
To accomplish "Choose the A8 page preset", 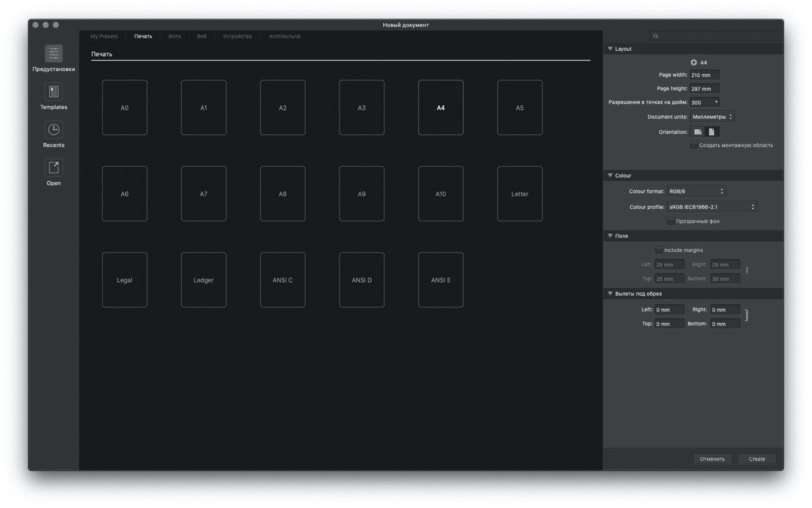I will 283,193.
